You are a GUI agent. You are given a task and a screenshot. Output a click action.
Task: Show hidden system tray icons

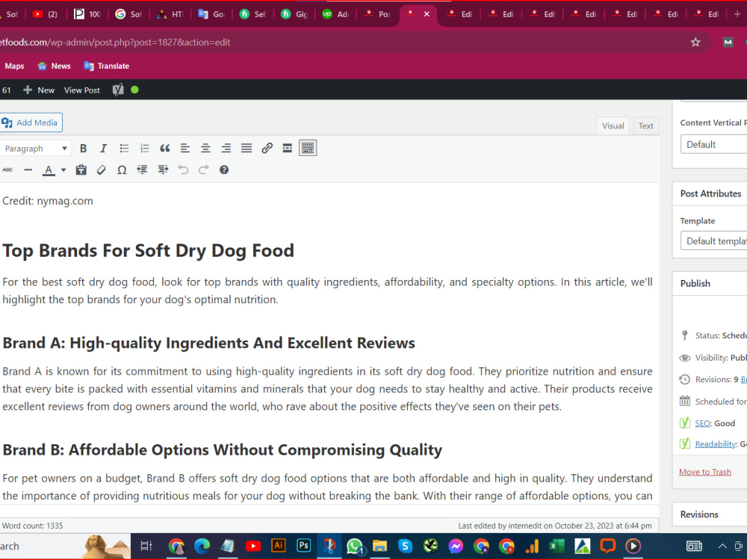coord(722,547)
